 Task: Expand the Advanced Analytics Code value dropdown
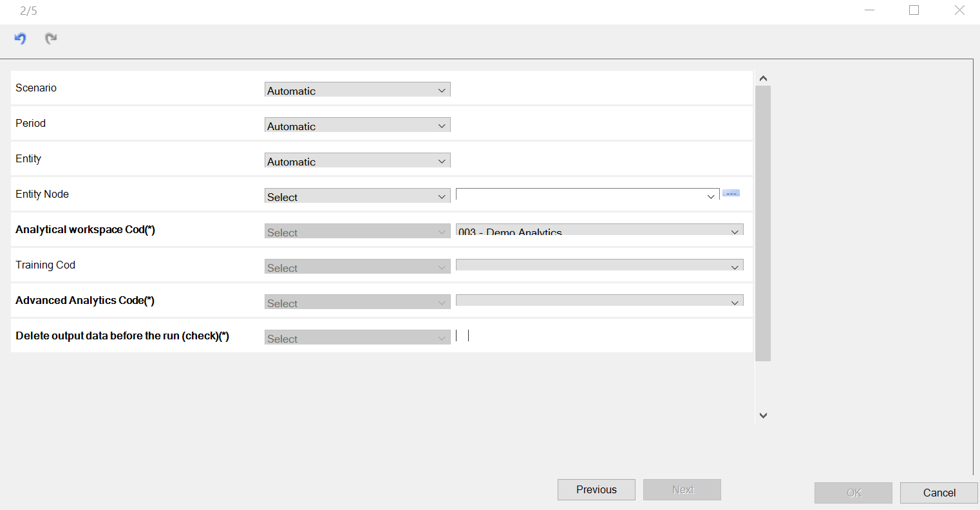point(599,301)
